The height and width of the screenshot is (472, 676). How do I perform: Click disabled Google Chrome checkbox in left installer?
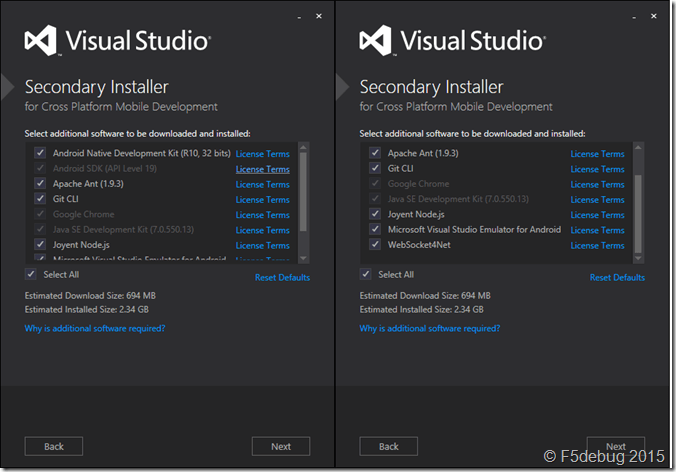point(40,214)
